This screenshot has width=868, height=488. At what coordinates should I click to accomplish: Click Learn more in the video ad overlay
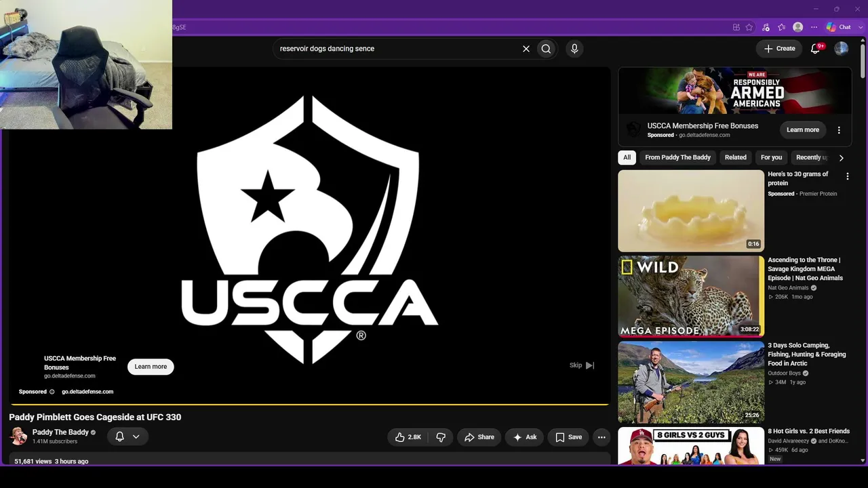151,367
